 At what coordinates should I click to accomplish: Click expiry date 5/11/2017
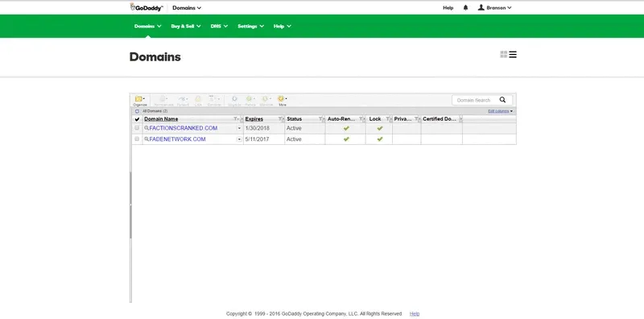258,139
